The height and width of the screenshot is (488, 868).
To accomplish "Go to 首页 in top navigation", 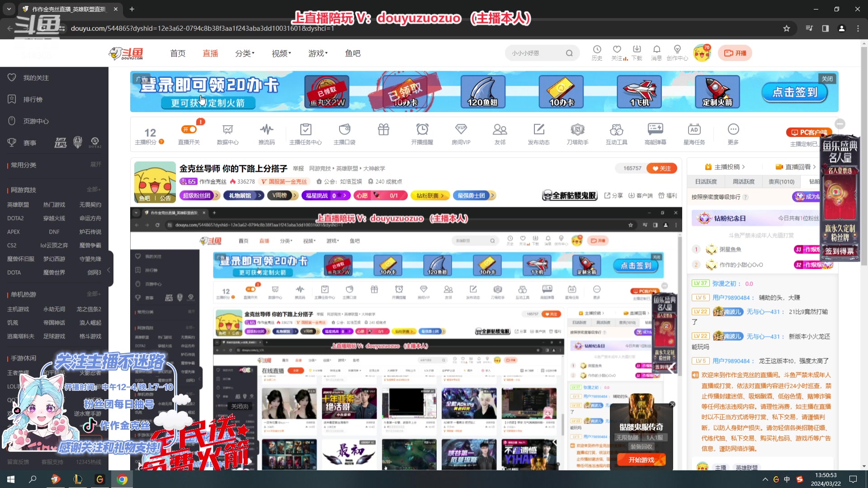I will pos(178,53).
